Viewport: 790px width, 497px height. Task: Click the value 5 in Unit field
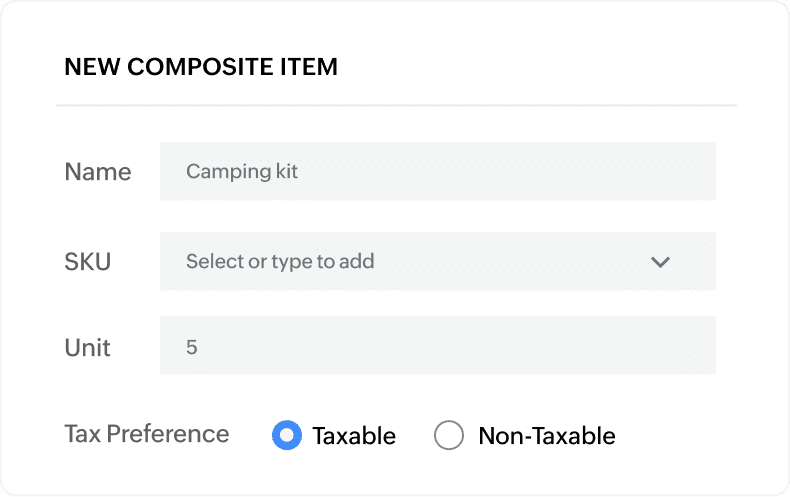click(x=192, y=347)
